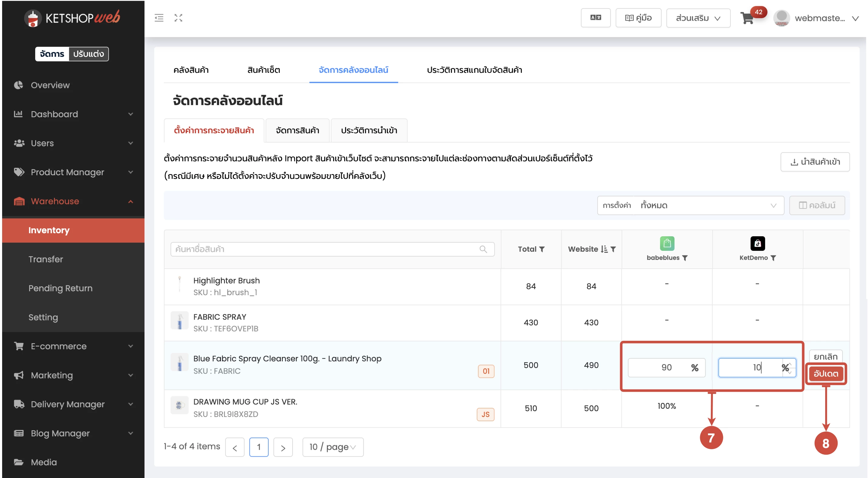This screenshot has width=868, height=478.
Task: Click the search magnifier icon
Action: pos(483,249)
